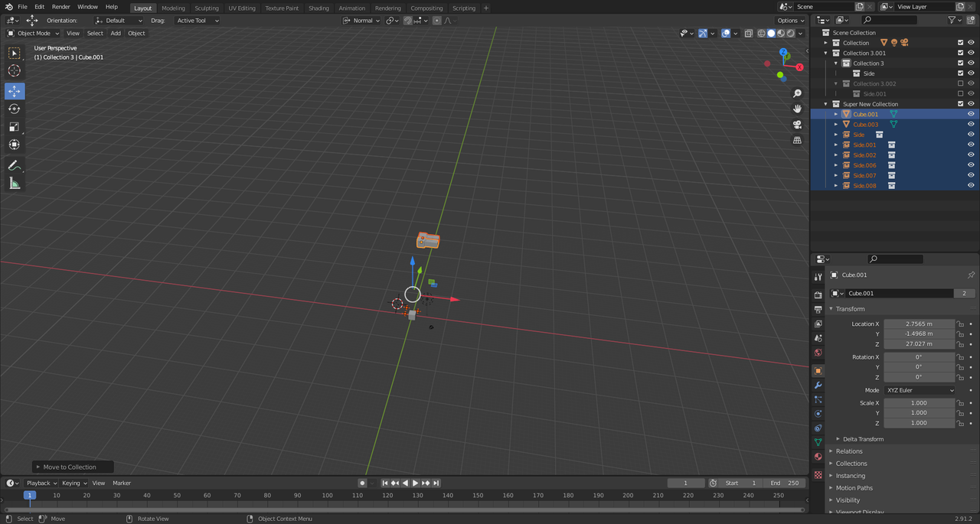Select the Select Box tool
The width and height of the screenshot is (980, 524).
(x=15, y=53)
